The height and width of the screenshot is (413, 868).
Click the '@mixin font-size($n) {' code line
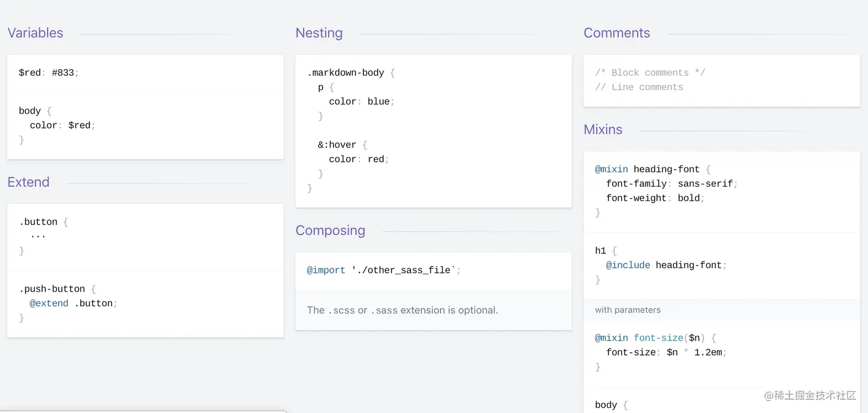(656, 338)
